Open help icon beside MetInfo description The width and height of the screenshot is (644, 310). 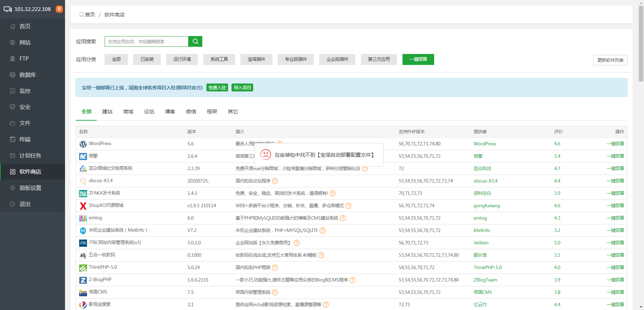tap(322, 230)
